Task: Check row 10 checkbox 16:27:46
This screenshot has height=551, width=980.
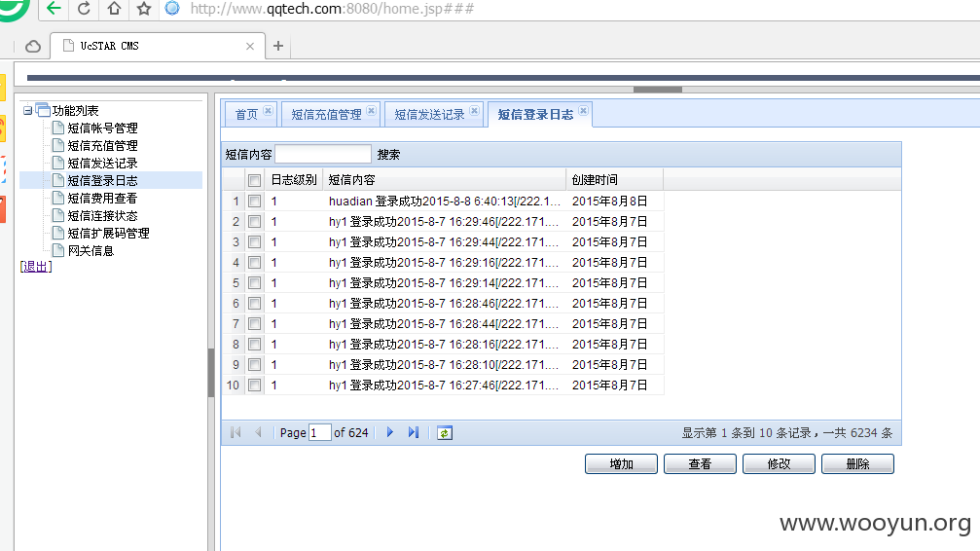Action: tap(254, 386)
